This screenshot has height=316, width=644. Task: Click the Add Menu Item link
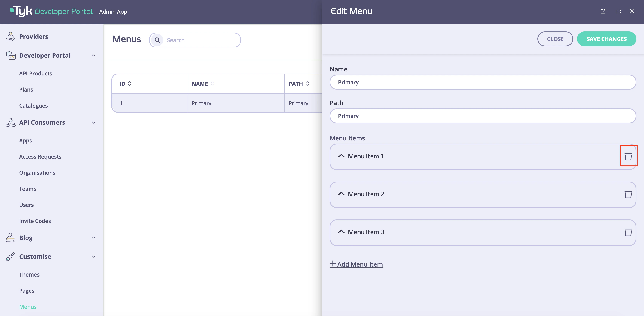click(x=356, y=264)
